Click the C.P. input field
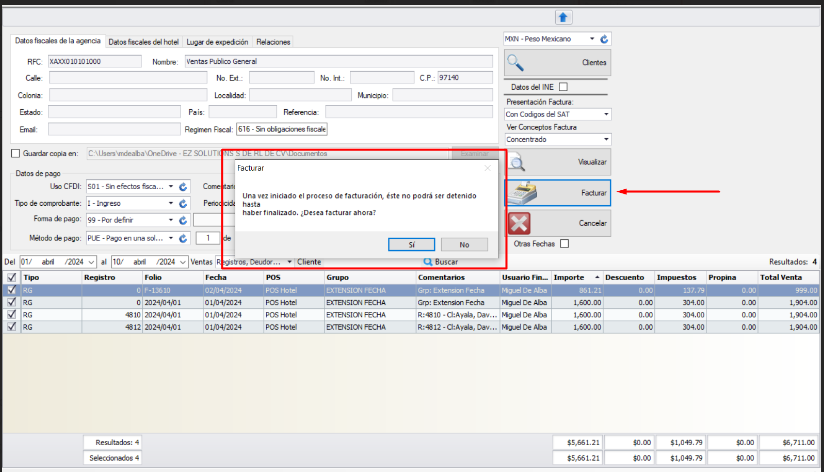This screenshot has height=472, width=824. point(465,78)
